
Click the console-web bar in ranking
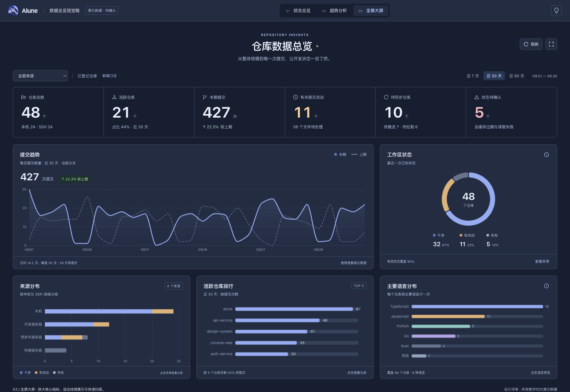pos(266,343)
